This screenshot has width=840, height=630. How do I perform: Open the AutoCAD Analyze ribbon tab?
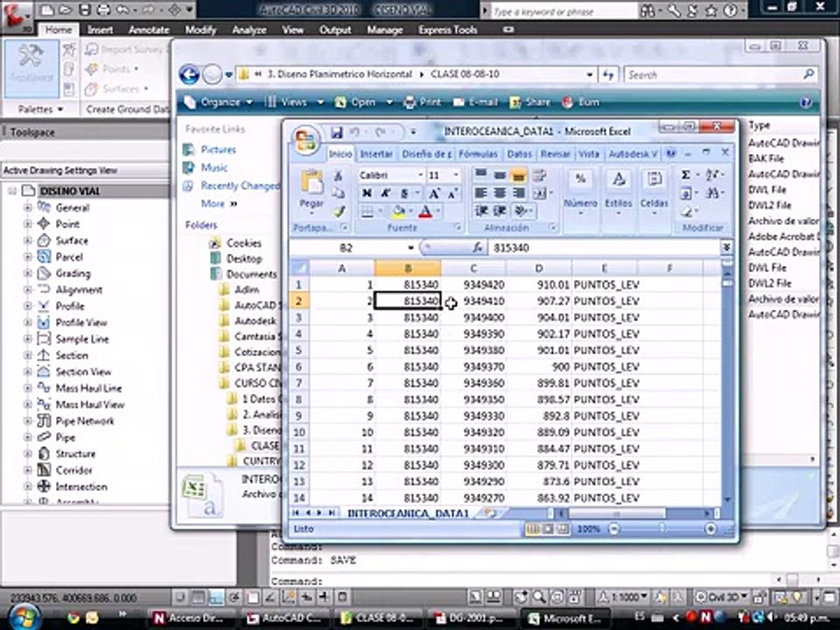point(249,30)
